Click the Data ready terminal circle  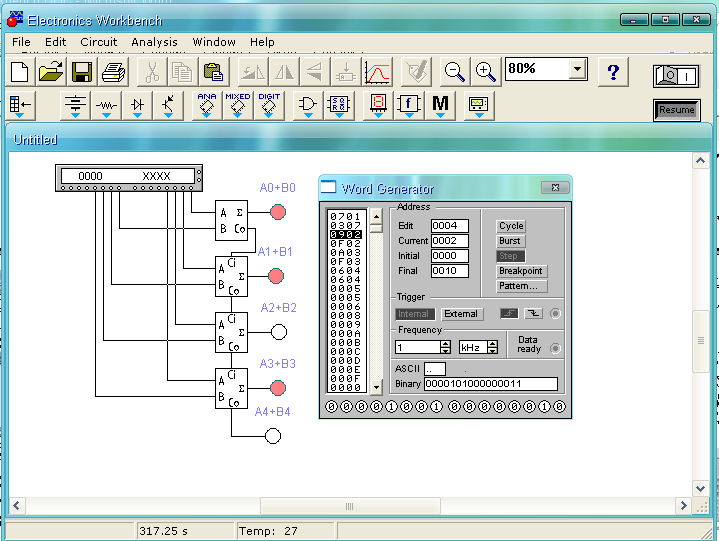pyautogui.click(x=555, y=348)
